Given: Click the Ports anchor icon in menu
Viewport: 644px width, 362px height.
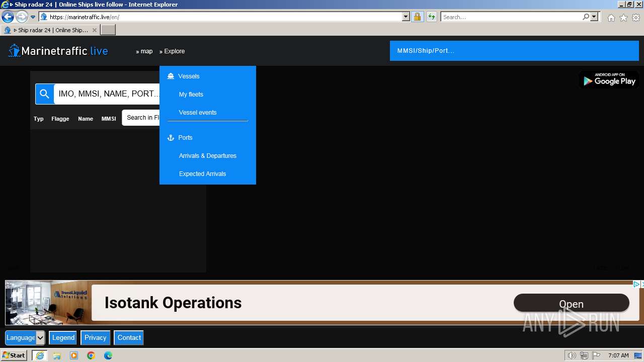Looking at the screenshot, I should 171,137.
